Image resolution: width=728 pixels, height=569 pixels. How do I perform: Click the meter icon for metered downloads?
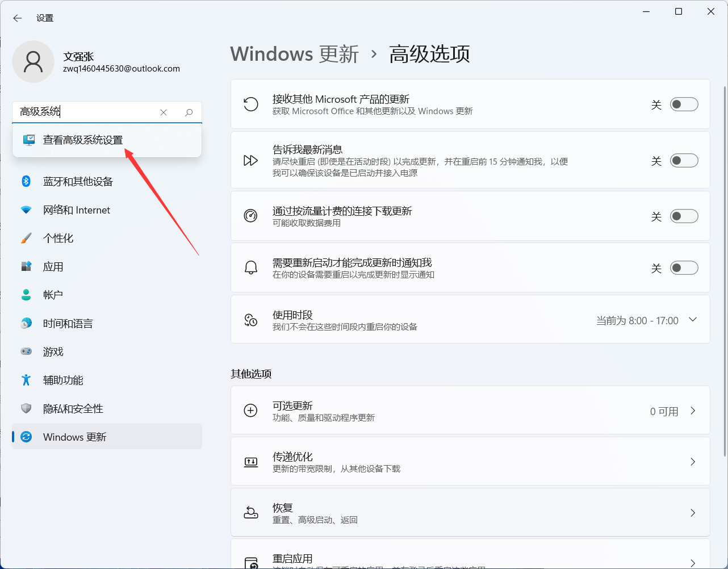(250, 216)
